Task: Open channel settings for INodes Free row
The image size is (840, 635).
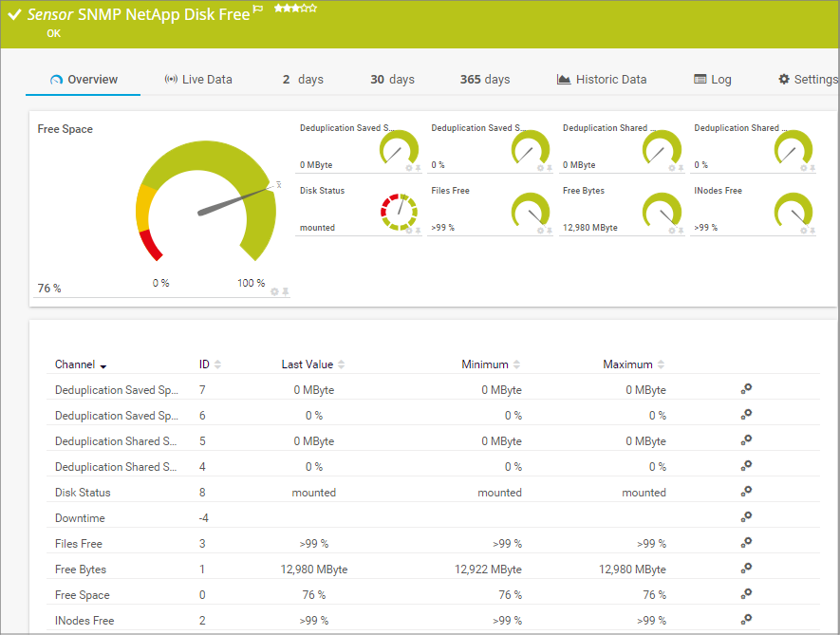Action: pos(747,619)
